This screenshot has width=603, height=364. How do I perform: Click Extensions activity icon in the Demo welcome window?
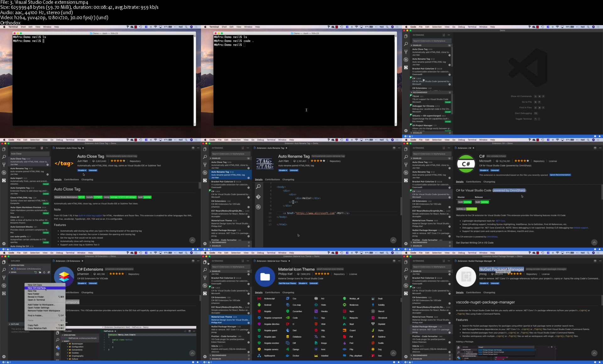406,67
